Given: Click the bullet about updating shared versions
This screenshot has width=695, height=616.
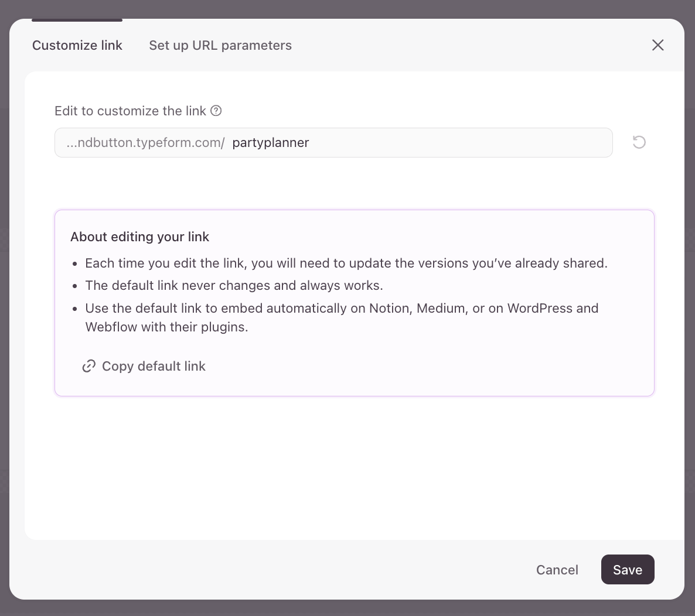Looking at the screenshot, I should (346, 263).
